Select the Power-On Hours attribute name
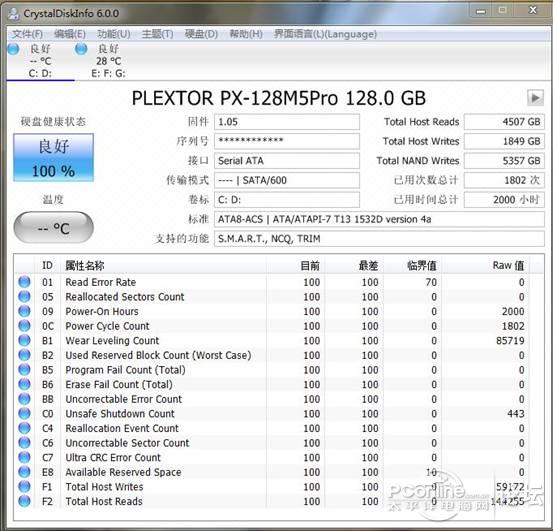 coord(102,311)
